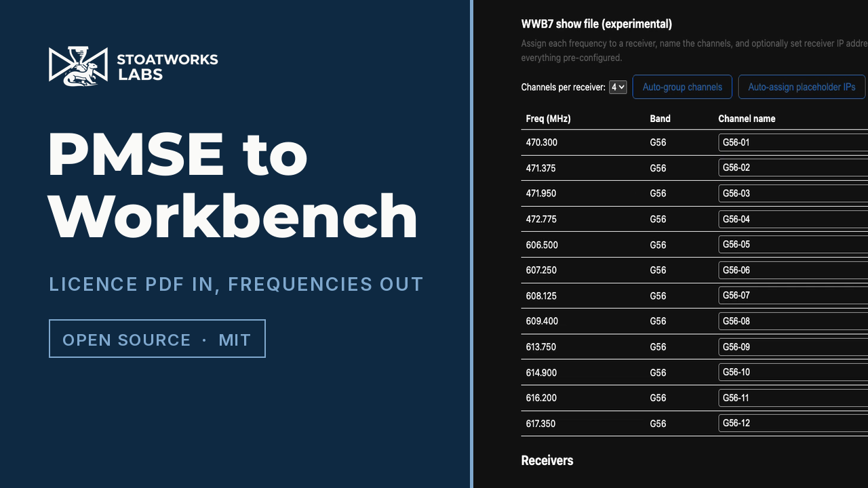Click the Auto-assign placeholder IPs button
This screenshot has height=488, width=868.
[802, 87]
